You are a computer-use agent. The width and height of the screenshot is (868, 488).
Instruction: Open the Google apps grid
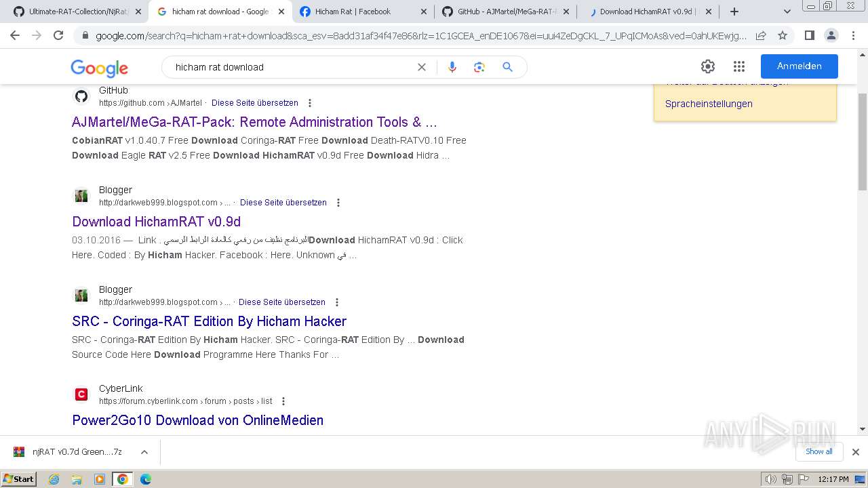(739, 66)
